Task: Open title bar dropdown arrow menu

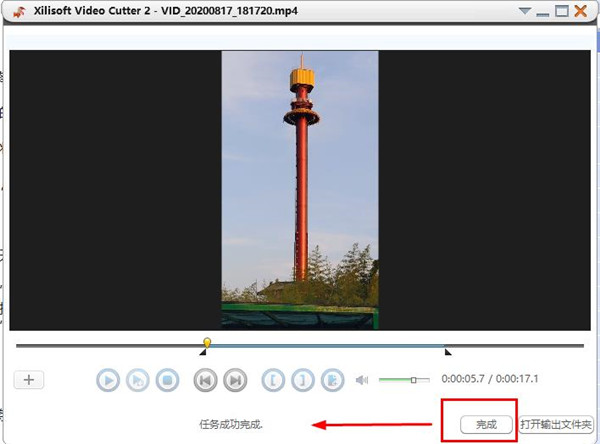Action: tap(525, 11)
